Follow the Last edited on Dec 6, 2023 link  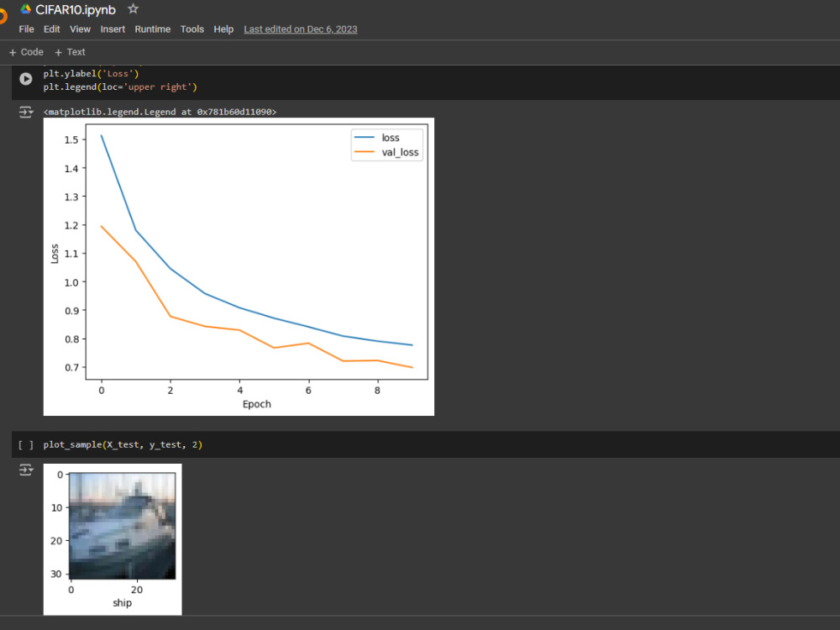tap(300, 29)
